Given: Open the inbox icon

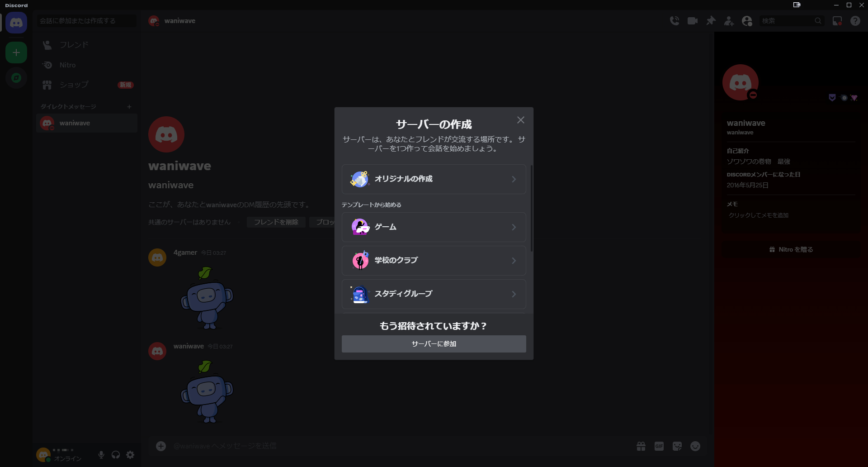Looking at the screenshot, I should click(x=837, y=21).
